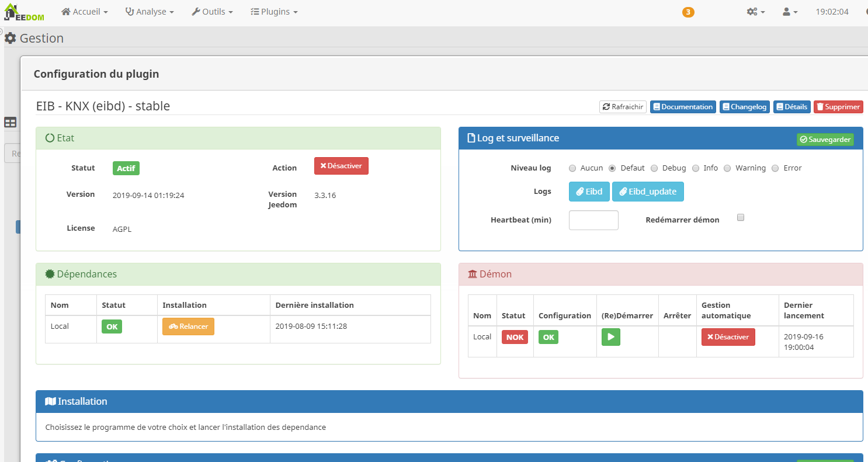The image size is (868, 462).
Task: Open the Eibd_update log
Action: 648,192
